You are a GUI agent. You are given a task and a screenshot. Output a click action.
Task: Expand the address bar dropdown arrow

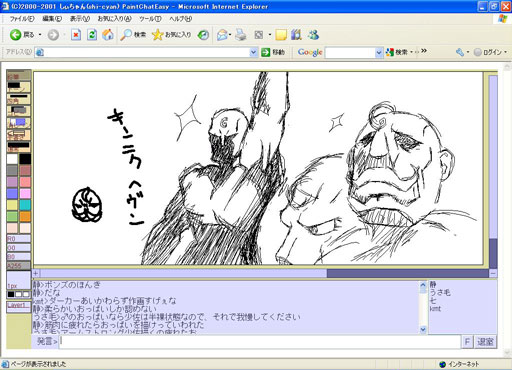tap(253, 52)
